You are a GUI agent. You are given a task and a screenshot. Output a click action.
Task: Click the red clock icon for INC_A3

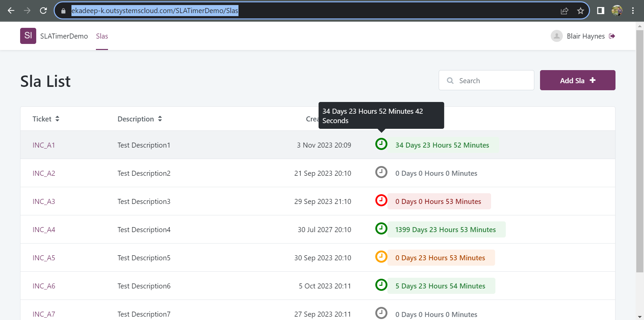coord(381,200)
